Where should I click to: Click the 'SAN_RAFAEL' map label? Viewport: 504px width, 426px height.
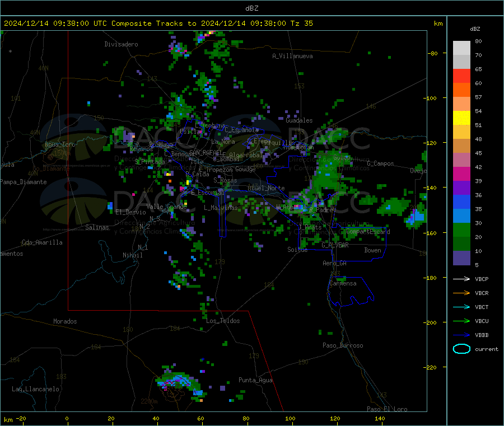click(x=206, y=152)
